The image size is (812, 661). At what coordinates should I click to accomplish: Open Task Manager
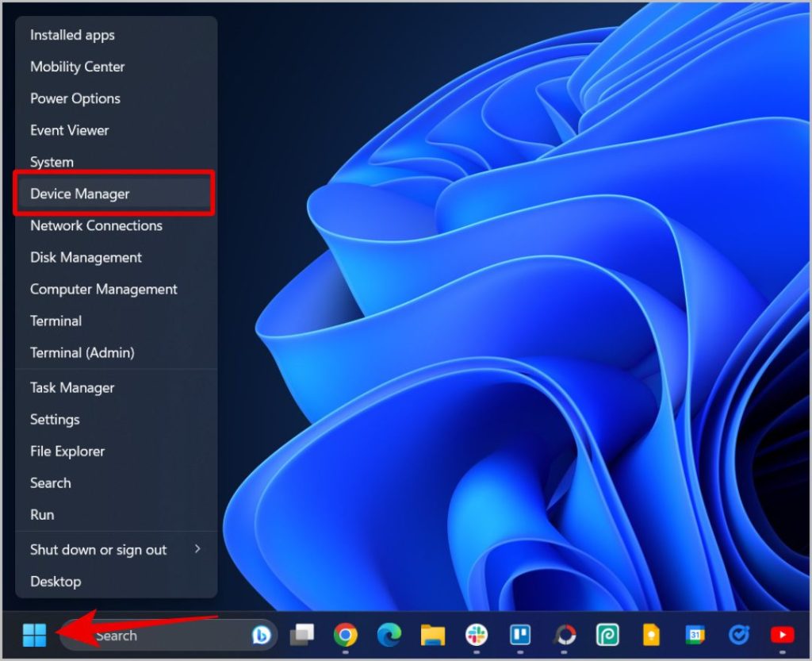[117, 387]
